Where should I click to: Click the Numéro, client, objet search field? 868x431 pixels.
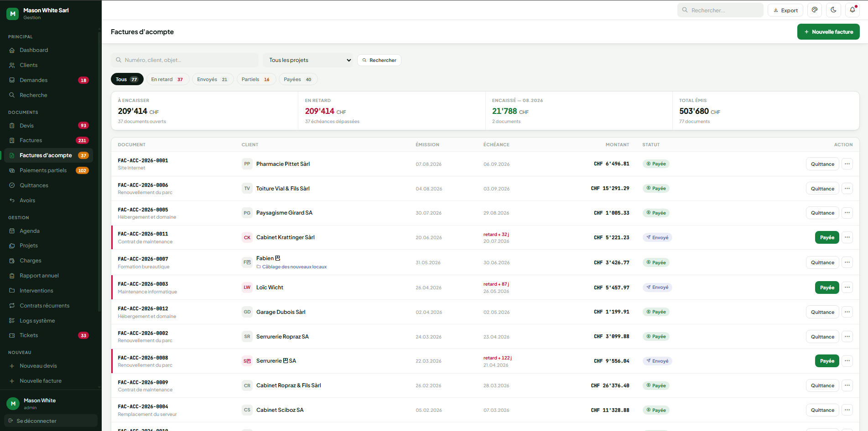point(185,60)
